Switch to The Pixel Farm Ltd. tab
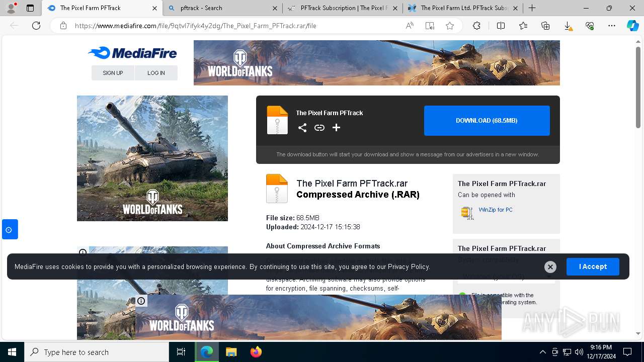 463,8
